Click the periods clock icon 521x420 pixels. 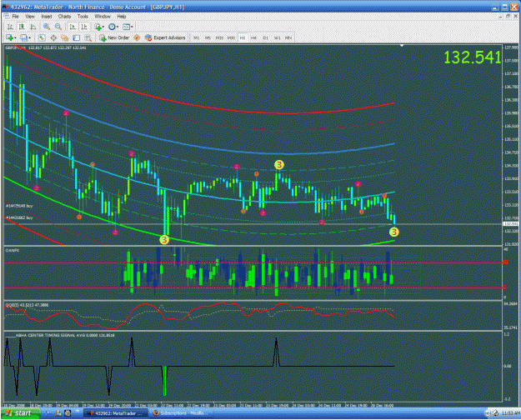tap(112, 27)
